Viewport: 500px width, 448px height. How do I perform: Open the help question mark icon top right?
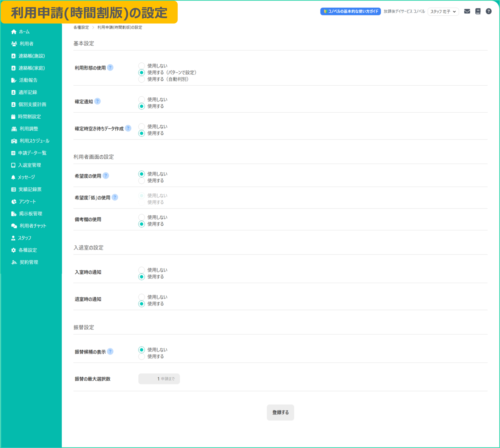(x=488, y=11)
